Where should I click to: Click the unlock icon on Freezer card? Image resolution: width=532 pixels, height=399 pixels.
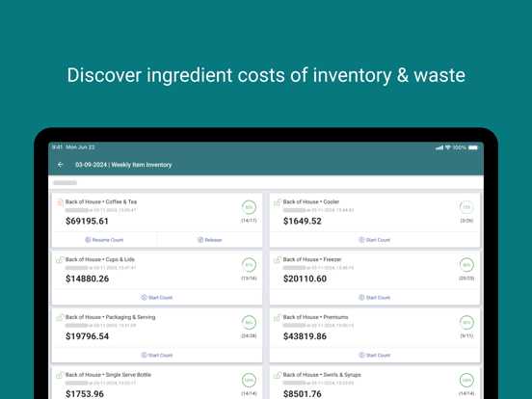pyautogui.click(x=278, y=260)
